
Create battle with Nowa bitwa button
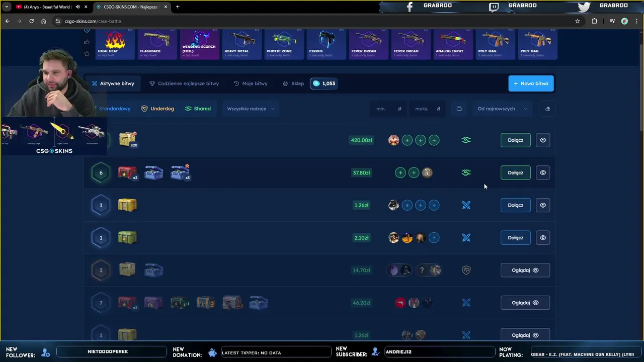tap(531, 83)
